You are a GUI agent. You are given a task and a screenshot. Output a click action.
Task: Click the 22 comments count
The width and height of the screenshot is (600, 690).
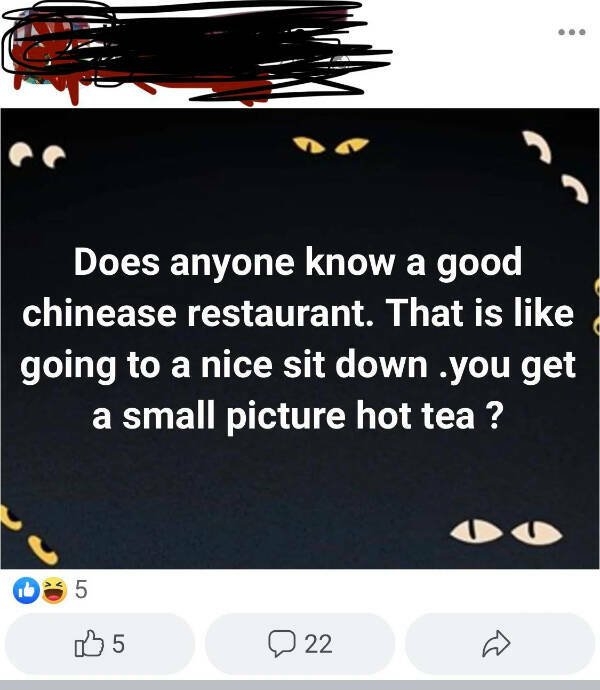(318, 644)
